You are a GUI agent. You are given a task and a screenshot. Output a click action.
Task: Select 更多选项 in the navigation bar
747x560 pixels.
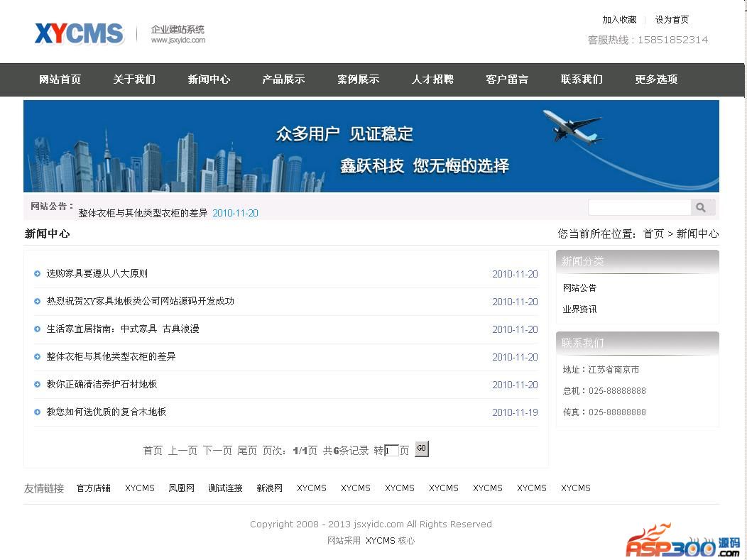pyautogui.click(x=656, y=79)
